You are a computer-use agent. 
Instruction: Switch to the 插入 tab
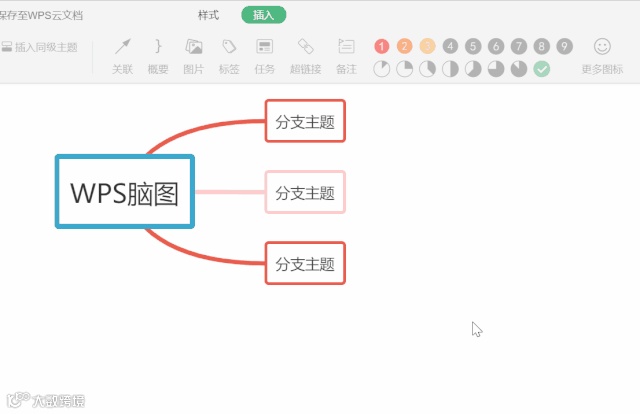(264, 15)
